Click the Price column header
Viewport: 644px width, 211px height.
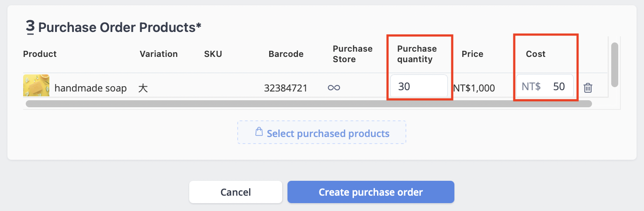coord(473,54)
